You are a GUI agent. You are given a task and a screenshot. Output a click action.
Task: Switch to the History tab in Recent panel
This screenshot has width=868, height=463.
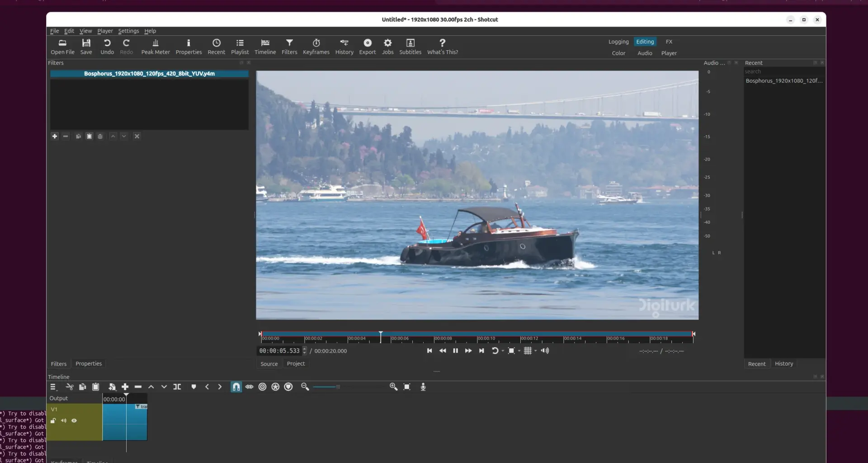click(783, 363)
